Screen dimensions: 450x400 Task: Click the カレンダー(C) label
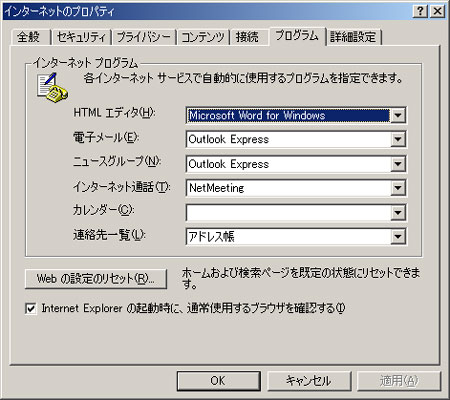(x=104, y=210)
